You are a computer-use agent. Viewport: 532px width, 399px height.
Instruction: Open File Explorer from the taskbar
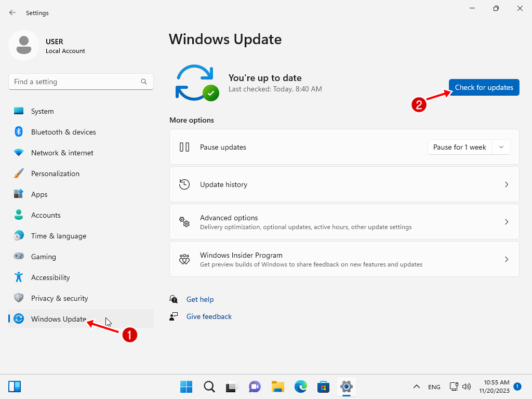pyautogui.click(x=278, y=387)
